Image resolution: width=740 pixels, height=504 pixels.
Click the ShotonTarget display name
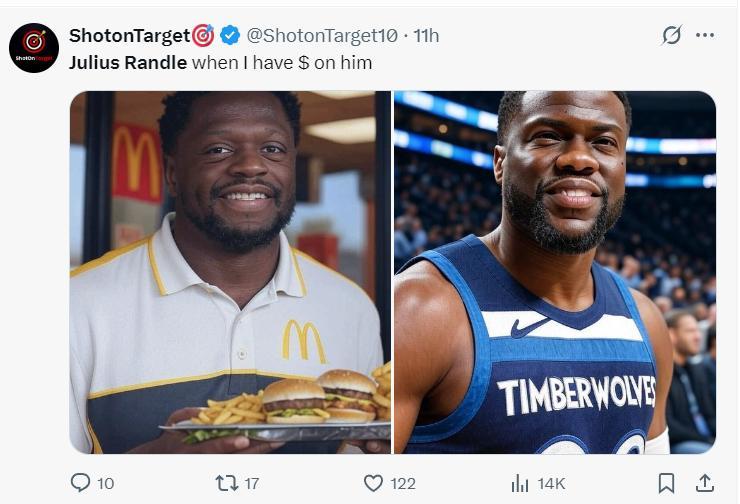[129, 36]
